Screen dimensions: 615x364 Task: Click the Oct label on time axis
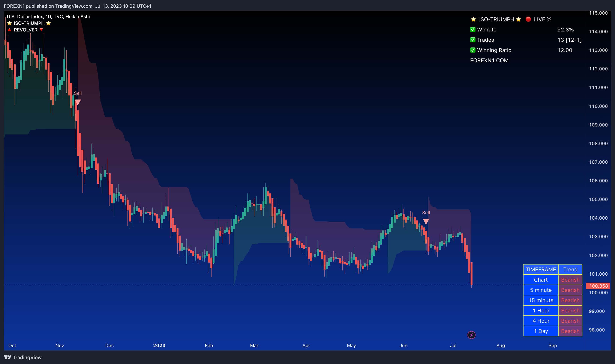pyautogui.click(x=12, y=345)
